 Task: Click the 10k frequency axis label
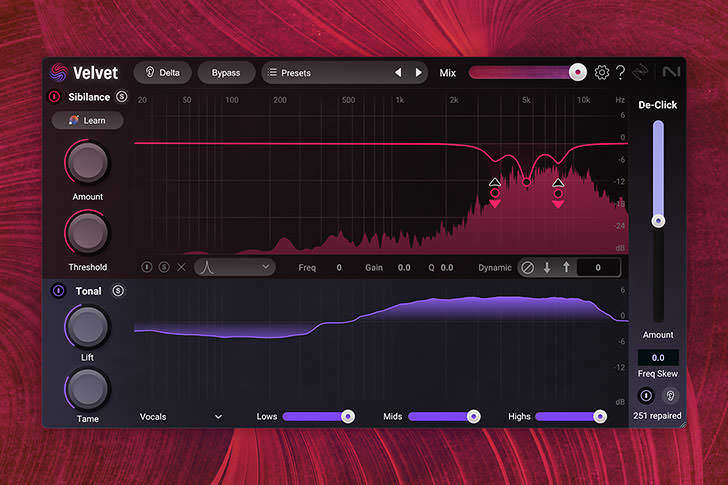(584, 100)
